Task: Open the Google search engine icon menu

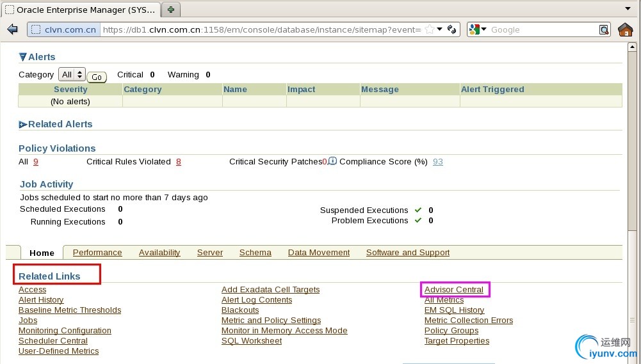Action: pyautogui.click(x=478, y=29)
